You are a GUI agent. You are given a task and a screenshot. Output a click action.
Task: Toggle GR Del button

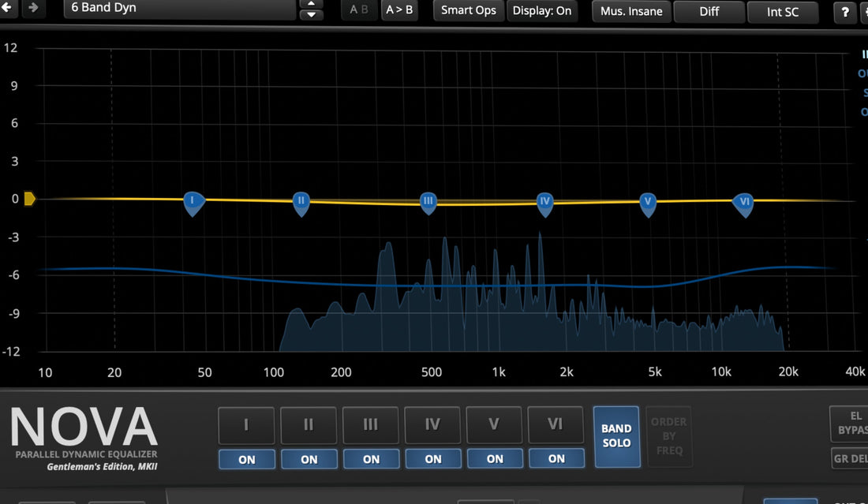coord(851,458)
